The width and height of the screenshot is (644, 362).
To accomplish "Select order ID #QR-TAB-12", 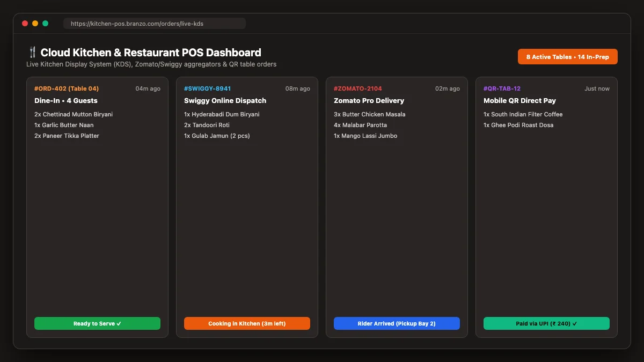I will coord(502,88).
